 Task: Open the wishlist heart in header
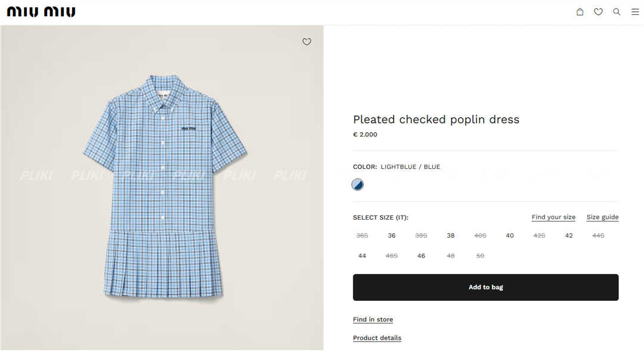(x=598, y=12)
